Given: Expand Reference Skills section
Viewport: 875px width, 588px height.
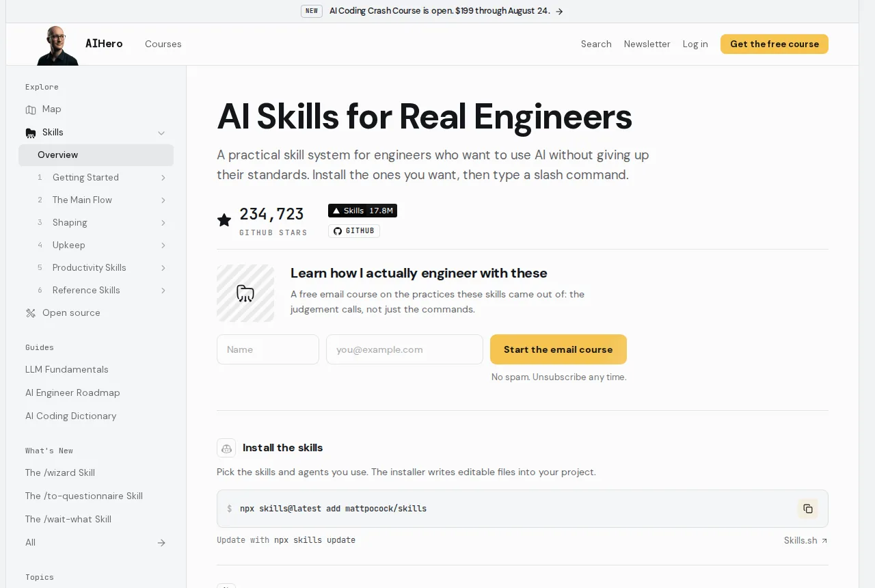Looking at the screenshot, I should coord(163,291).
